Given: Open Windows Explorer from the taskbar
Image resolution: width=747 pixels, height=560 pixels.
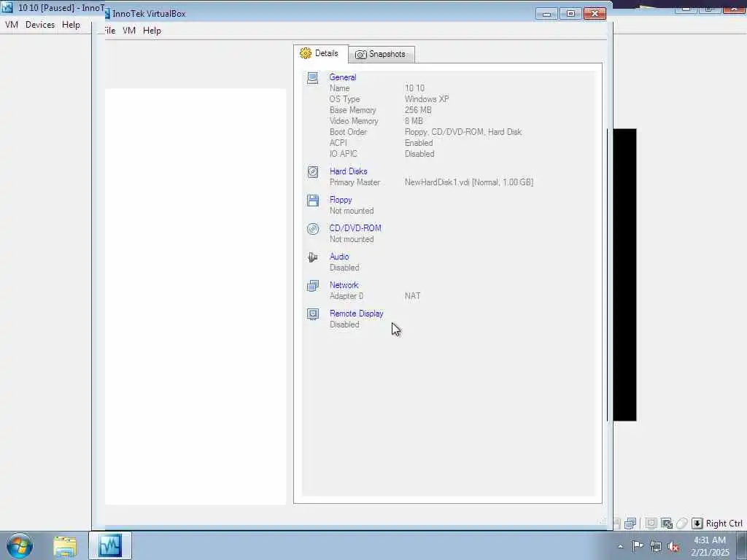Looking at the screenshot, I should click(x=65, y=545).
